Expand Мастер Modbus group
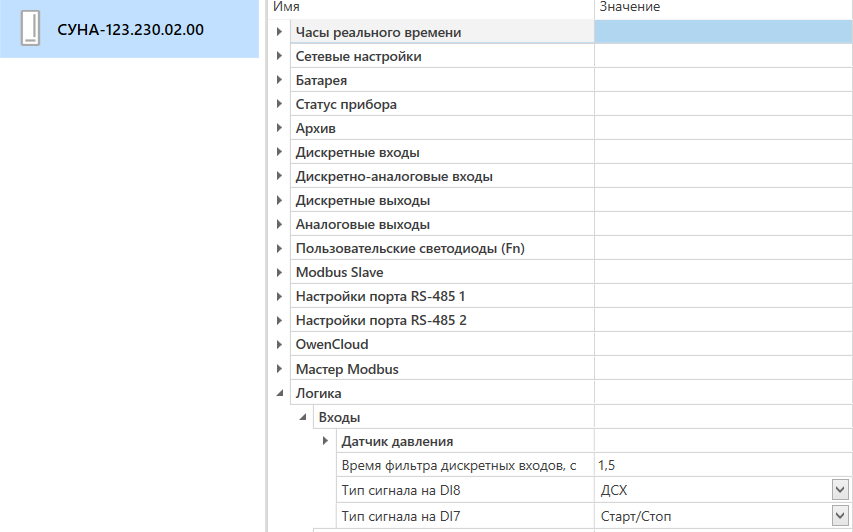Screen dimensions: 853x532 [279, 368]
